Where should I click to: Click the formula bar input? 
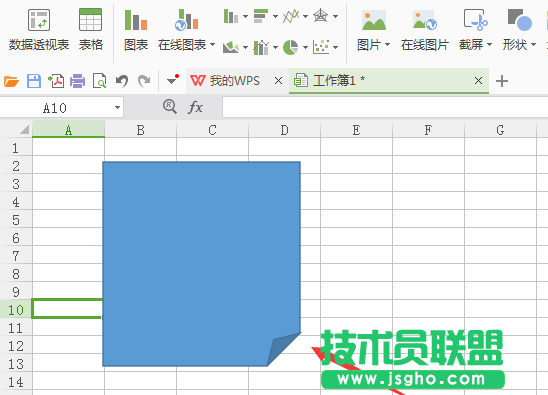(x=385, y=107)
